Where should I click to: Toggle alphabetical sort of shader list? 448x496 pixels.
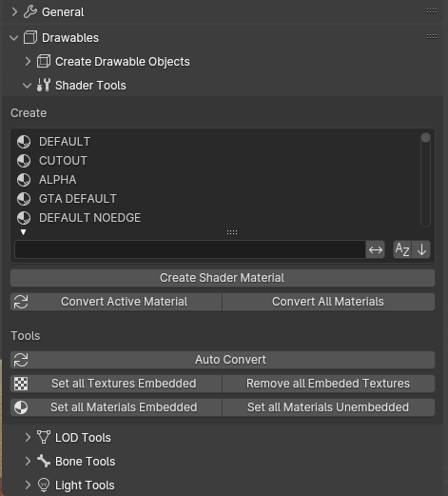[402, 249]
